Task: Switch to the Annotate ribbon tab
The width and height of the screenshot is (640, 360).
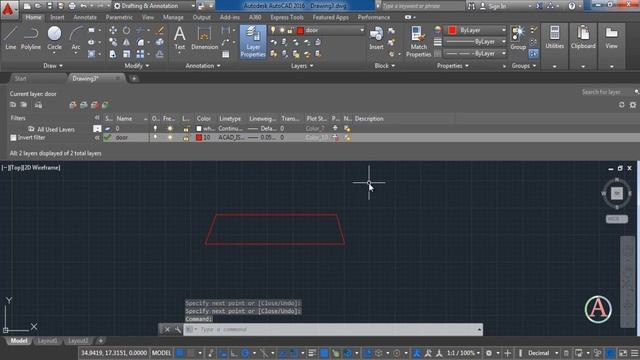Action: 85,17
